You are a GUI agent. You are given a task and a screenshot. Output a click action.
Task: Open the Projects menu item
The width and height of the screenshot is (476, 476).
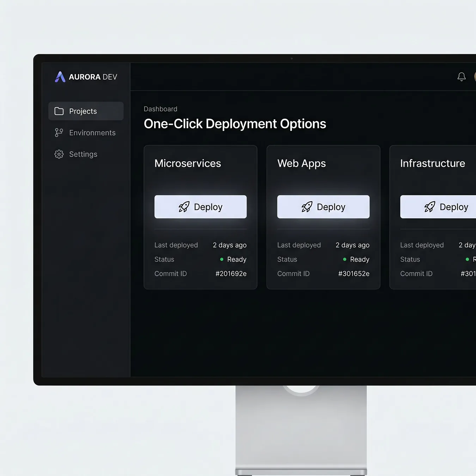[x=86, y=111]
